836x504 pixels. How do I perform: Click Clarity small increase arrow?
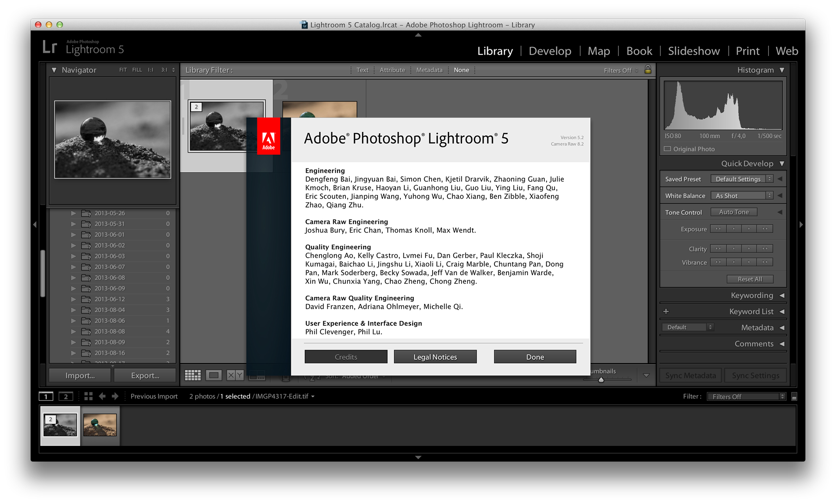click(x=749, y=248)
